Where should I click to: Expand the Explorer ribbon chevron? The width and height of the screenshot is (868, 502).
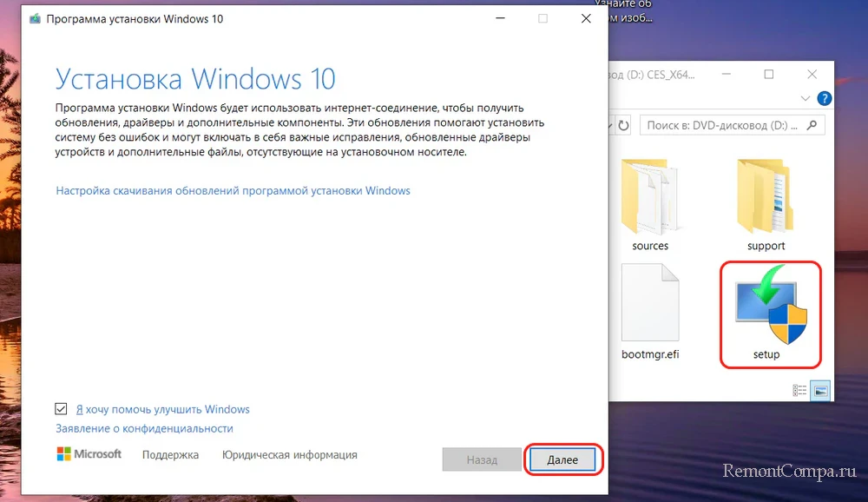coord(806,98)
